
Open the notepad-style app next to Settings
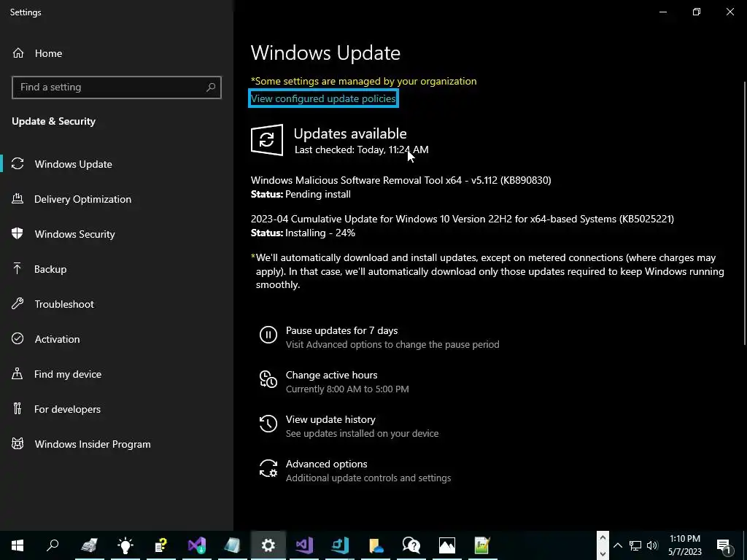pyautogui.click(x=233, y=545)
